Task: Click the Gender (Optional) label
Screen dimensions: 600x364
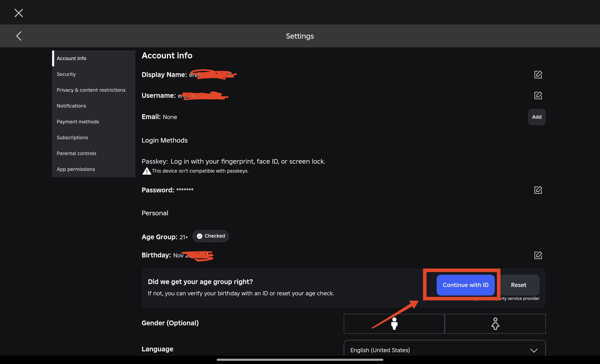Action: [170, 323]
